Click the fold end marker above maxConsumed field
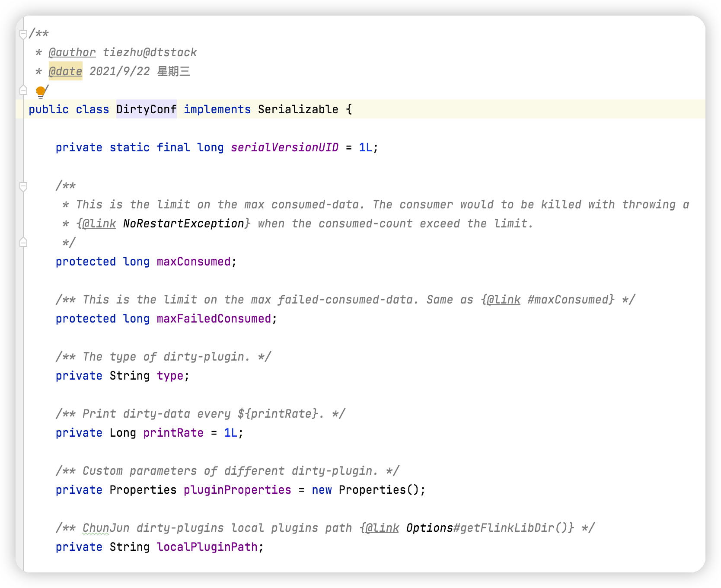Viewport: 721px width, 588px height. 23,243
